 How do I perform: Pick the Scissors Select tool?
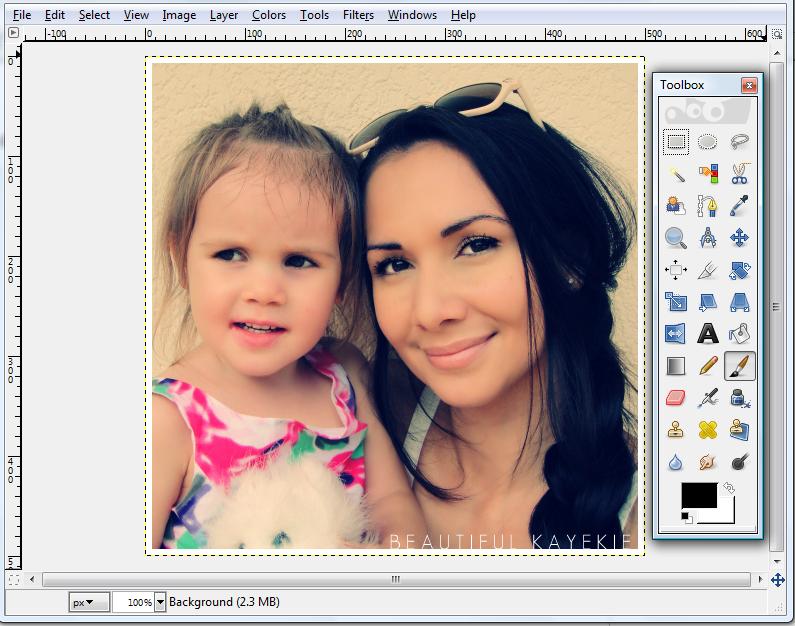point(739,174)
